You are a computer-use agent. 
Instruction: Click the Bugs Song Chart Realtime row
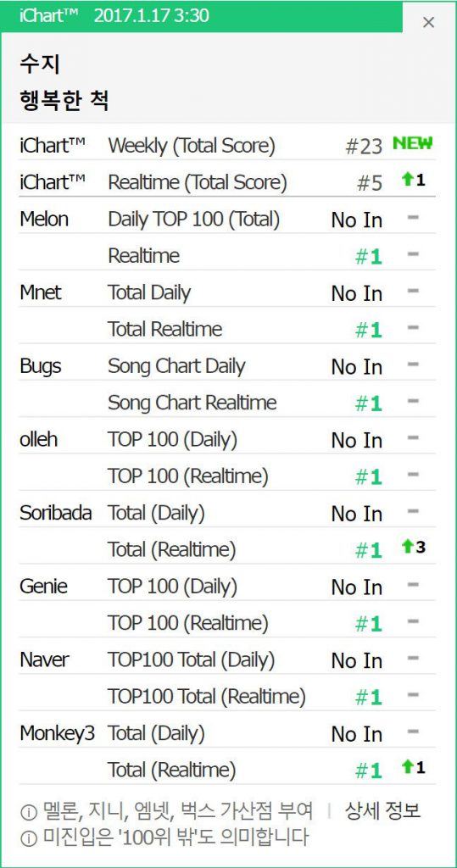227,403
